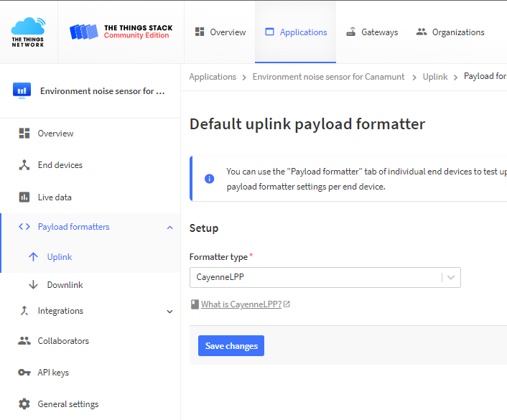Image resolution: width=507 pixels, height=420 pixels.
Task: Click the Applications breadcrumb link
Action: [213, 77]
